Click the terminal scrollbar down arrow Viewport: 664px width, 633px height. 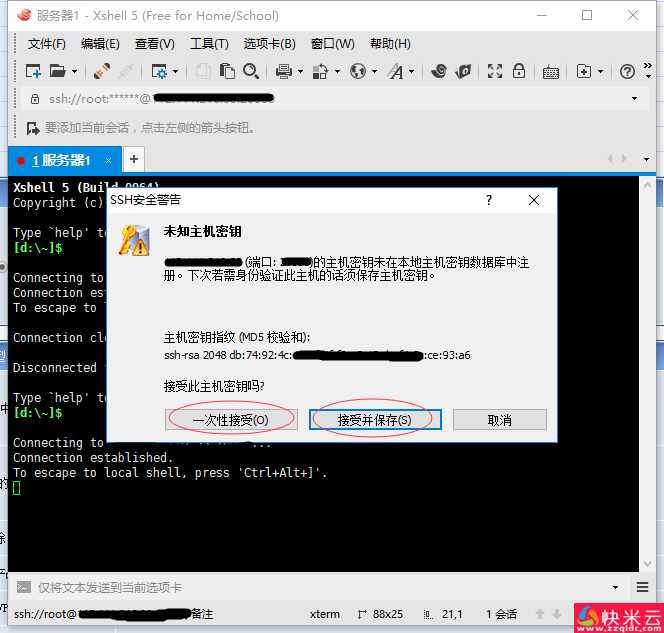[647, 564]
